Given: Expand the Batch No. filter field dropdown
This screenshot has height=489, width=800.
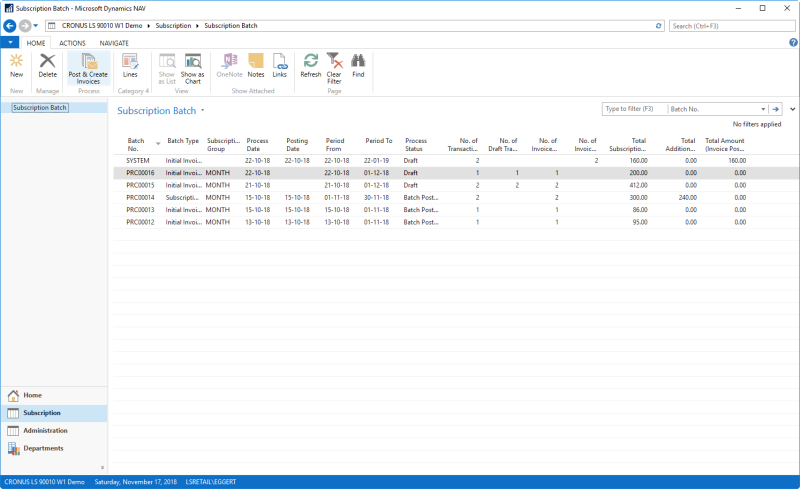Looking at the screenshot, I should 763,108.
